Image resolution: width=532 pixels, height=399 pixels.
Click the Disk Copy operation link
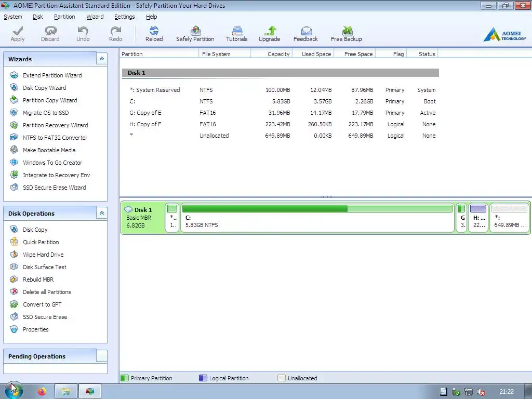[x=35, y=230]
